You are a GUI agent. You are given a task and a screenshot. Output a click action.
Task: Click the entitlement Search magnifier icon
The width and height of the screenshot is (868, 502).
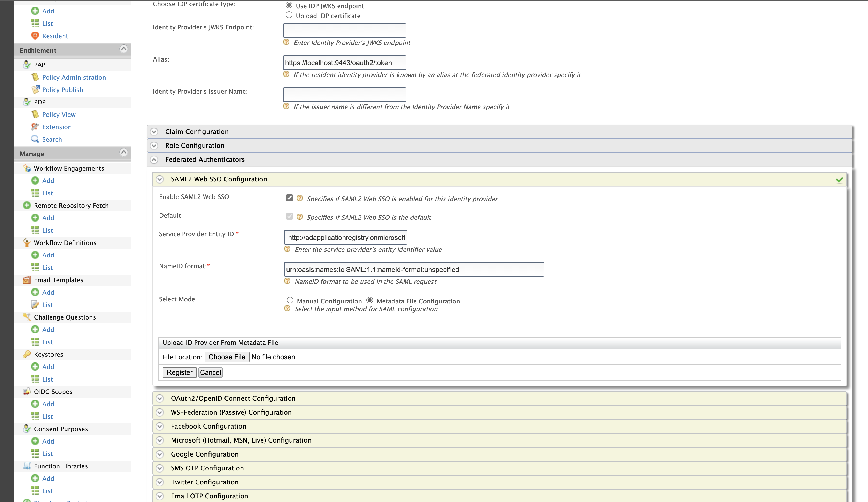[x=35, y=139]
